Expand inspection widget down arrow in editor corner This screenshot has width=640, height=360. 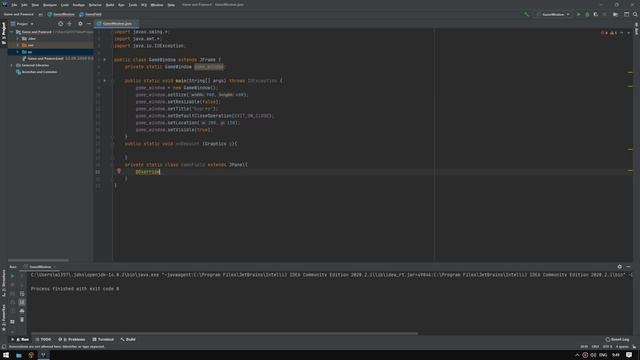click(629, 33)
